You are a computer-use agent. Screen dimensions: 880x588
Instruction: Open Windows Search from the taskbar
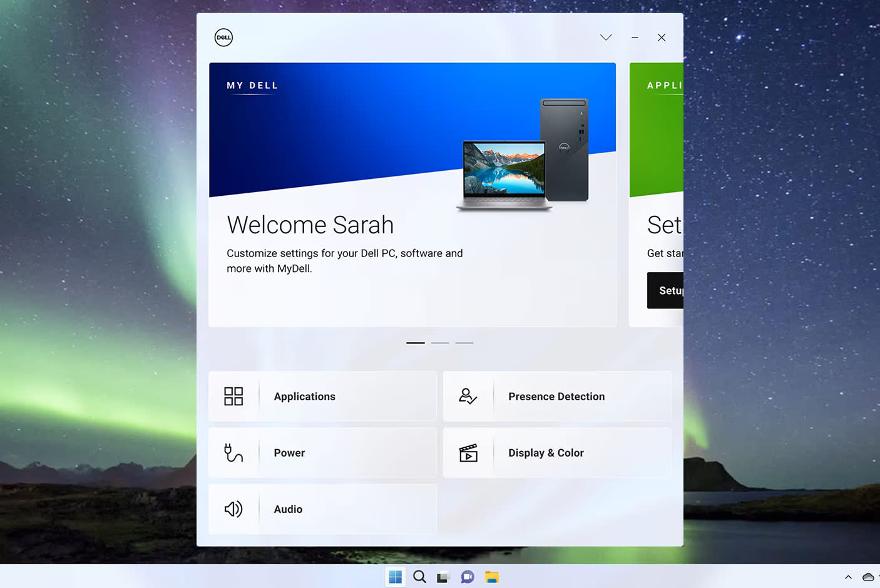point(419,577)
